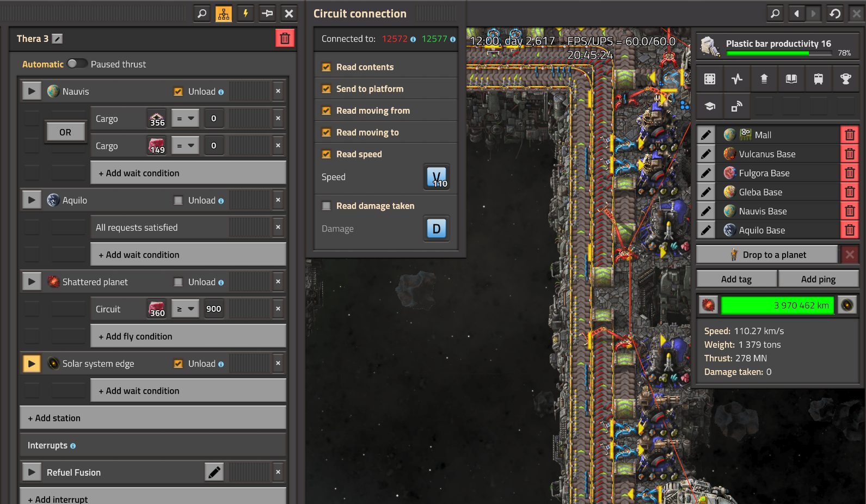The width and height of the screenshot is (866, 504).
Task: Click the research progress bar at 78%
Action: [779, 53]
